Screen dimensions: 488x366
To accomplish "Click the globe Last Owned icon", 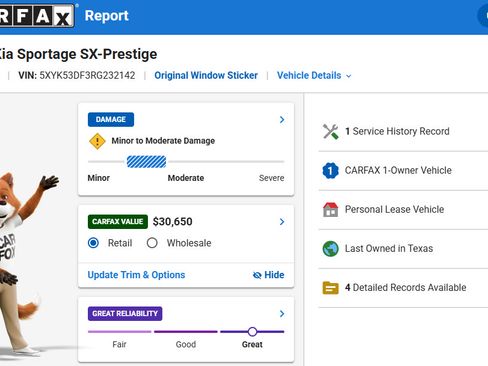I will click(x=330, y=249).
